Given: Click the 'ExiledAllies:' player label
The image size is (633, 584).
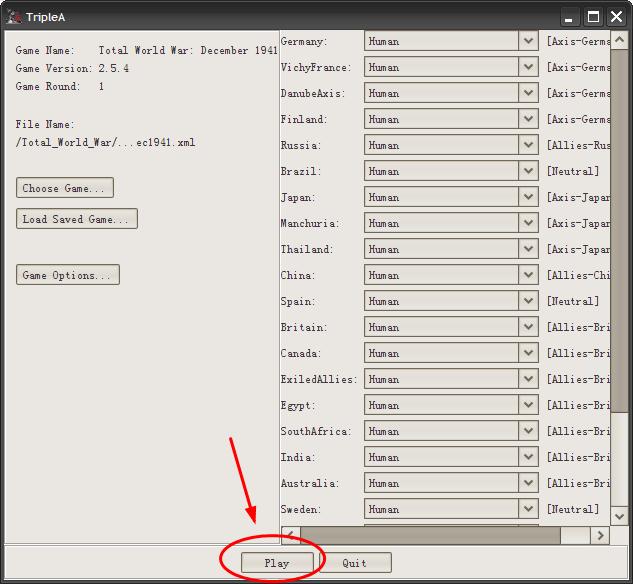Looking at the screenshot, I should [319, 379].
